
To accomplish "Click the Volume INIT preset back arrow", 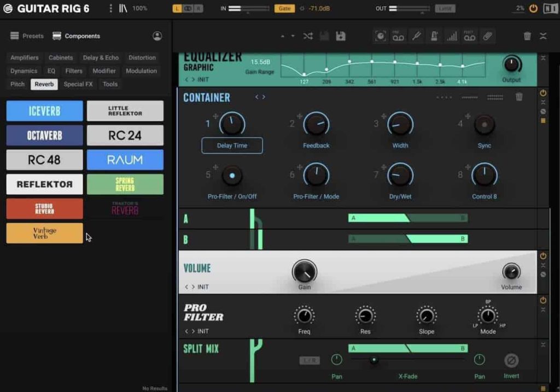I will (185, 286).
